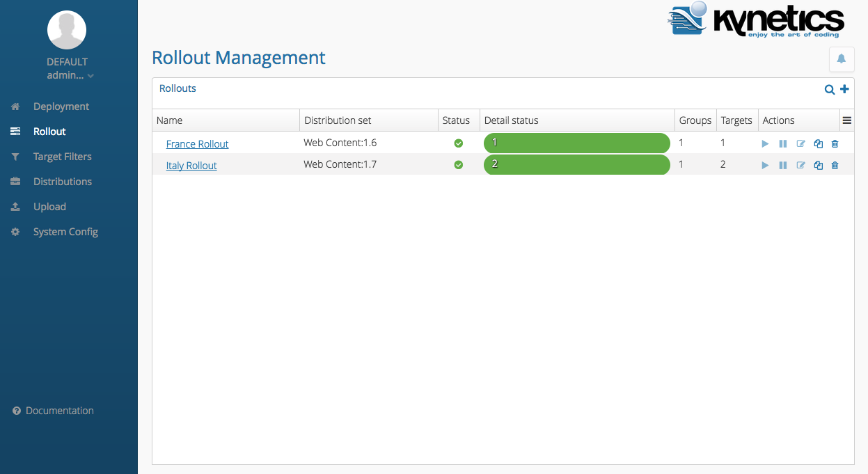Pause the France Rollout
Viewport: 868px width, 474px height.
click(783, 144)
